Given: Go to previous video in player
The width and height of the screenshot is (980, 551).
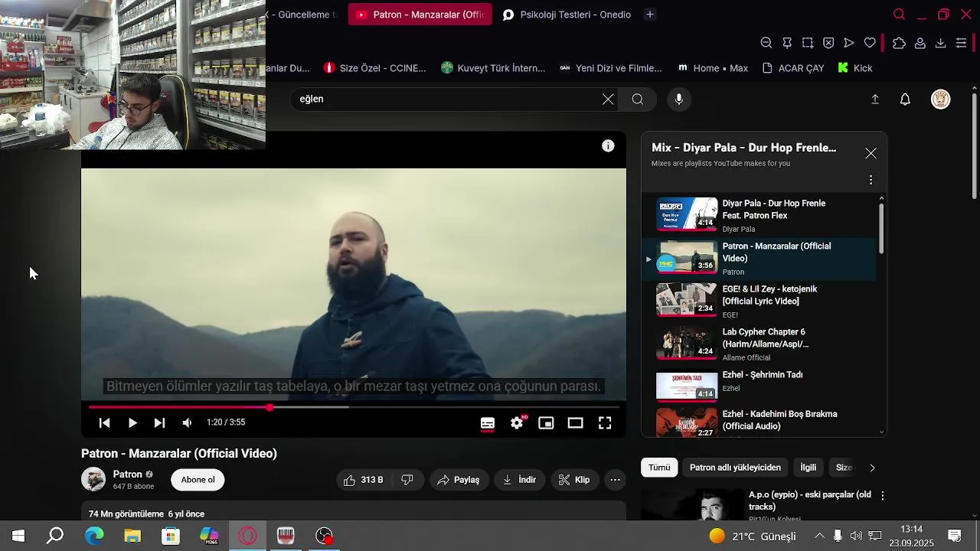Looking at the screenshot, I should click(x=105, y=423).
